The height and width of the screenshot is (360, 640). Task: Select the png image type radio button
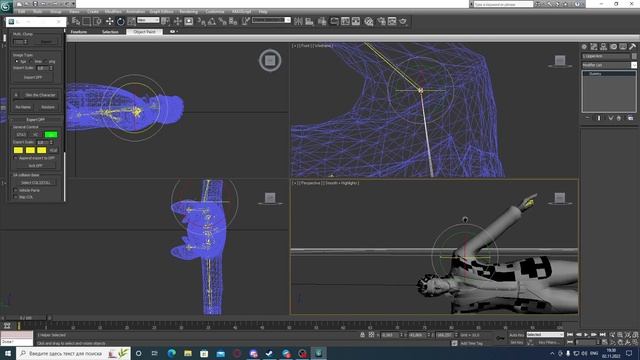click(x=45, y=61)
